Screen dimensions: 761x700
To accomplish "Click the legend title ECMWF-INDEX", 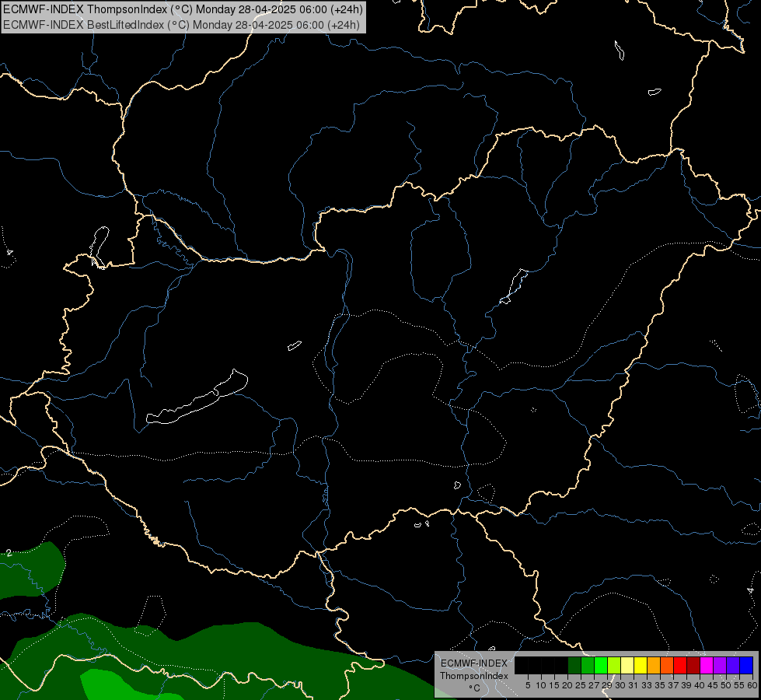I will (x=474, y=663).
